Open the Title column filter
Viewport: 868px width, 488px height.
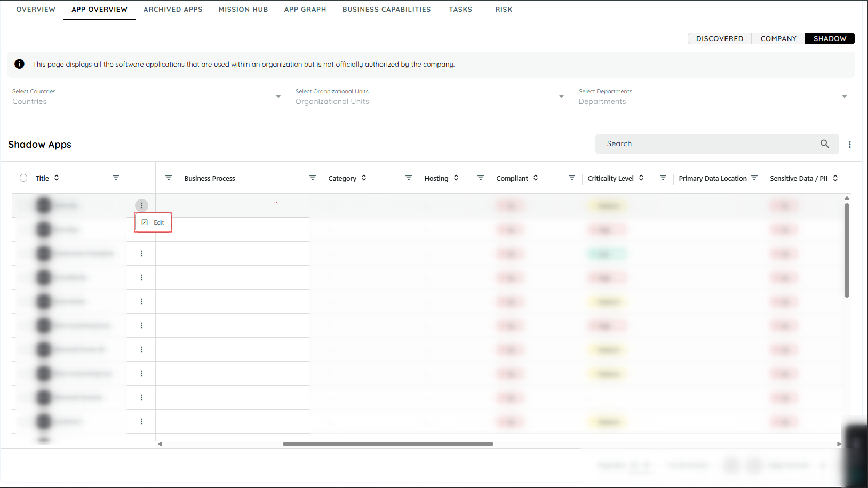click(116, 178)
